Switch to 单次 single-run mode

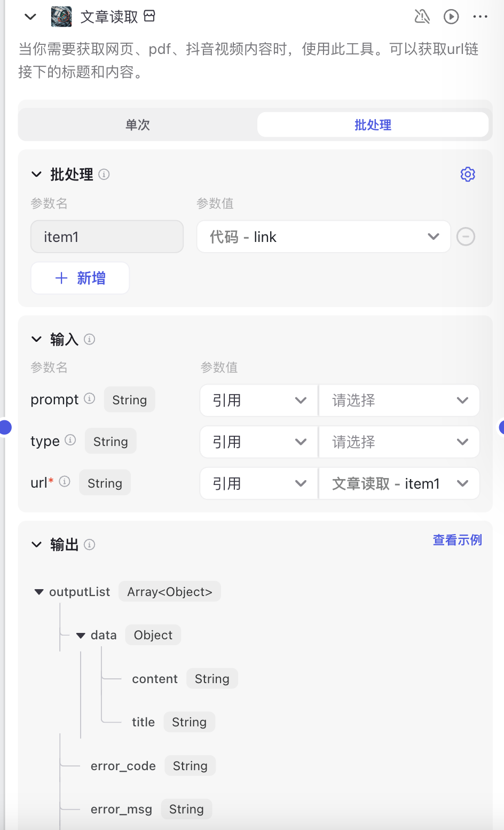click(138, 125)
